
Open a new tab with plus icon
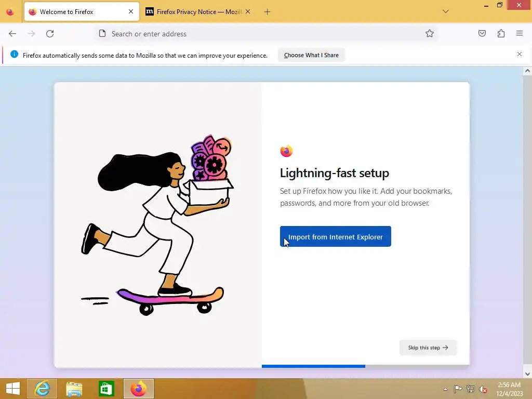pyautogui.click(x=268, y=12)
